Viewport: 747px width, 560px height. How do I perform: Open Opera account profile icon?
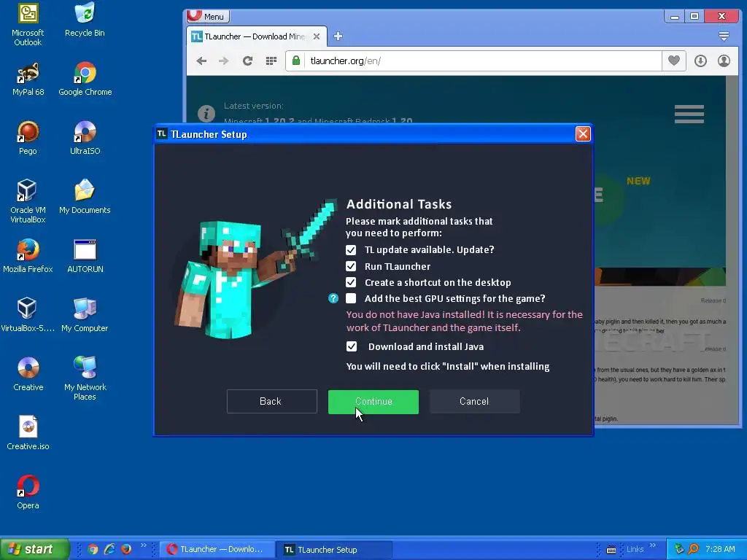point(724,61)
